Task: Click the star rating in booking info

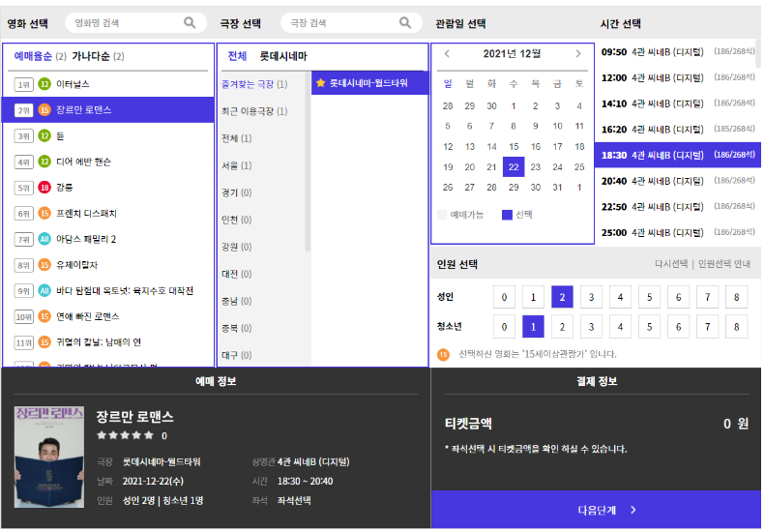Action: 125,435
